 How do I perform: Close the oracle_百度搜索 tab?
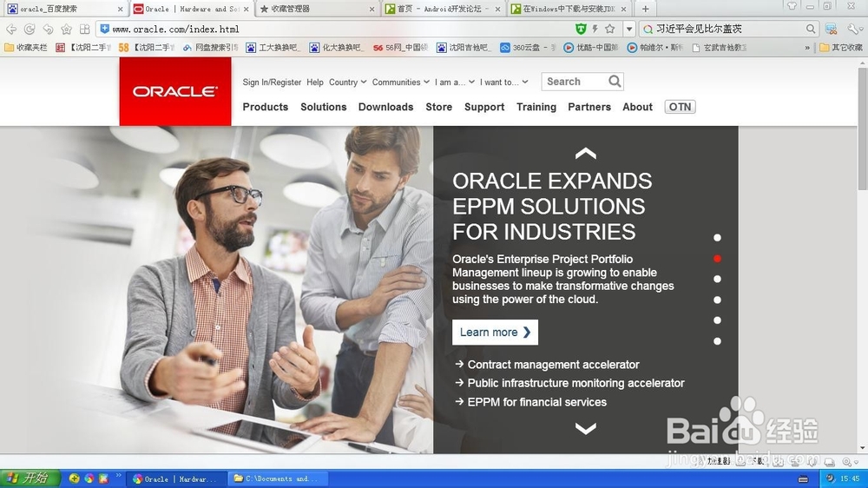(120, 10)
